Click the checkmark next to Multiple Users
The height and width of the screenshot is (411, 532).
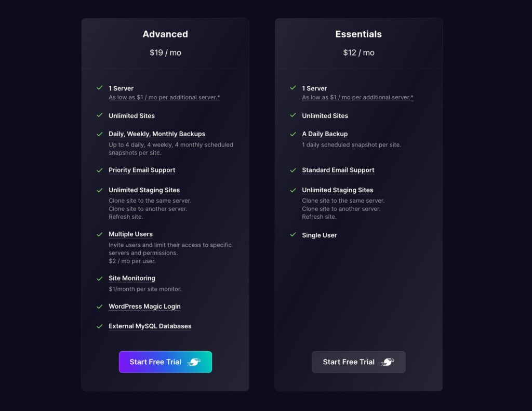point(99,234)
